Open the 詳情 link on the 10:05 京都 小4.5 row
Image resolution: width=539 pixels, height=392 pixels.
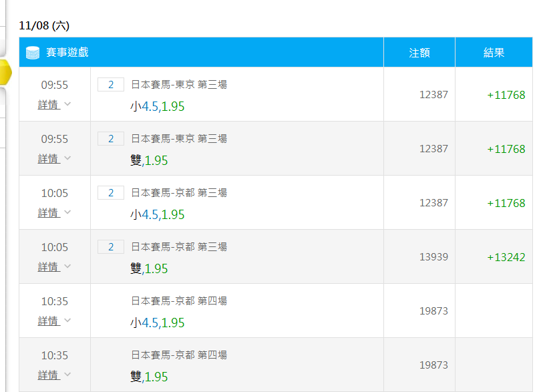click(48, 212)
